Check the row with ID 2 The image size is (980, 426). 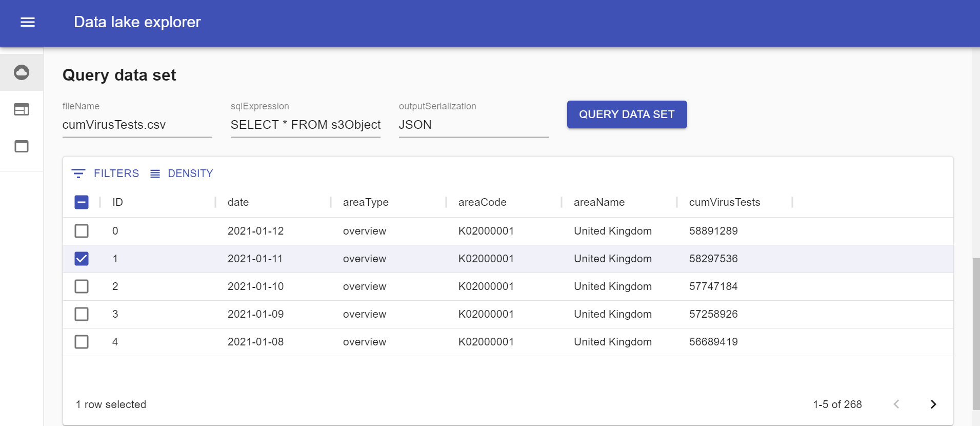click(82, 286)
